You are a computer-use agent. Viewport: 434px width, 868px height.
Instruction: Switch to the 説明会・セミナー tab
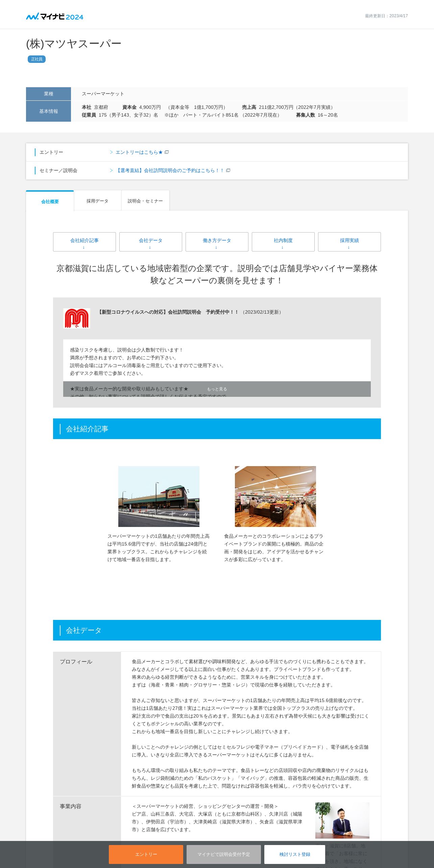145,201
